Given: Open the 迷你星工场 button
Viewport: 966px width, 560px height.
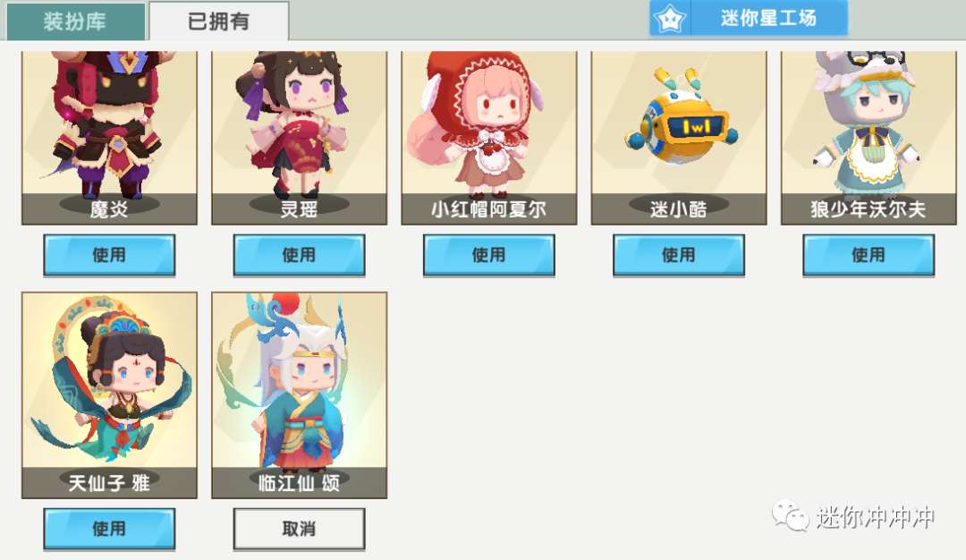Looking at the screenshot, I should coord(749,19).
